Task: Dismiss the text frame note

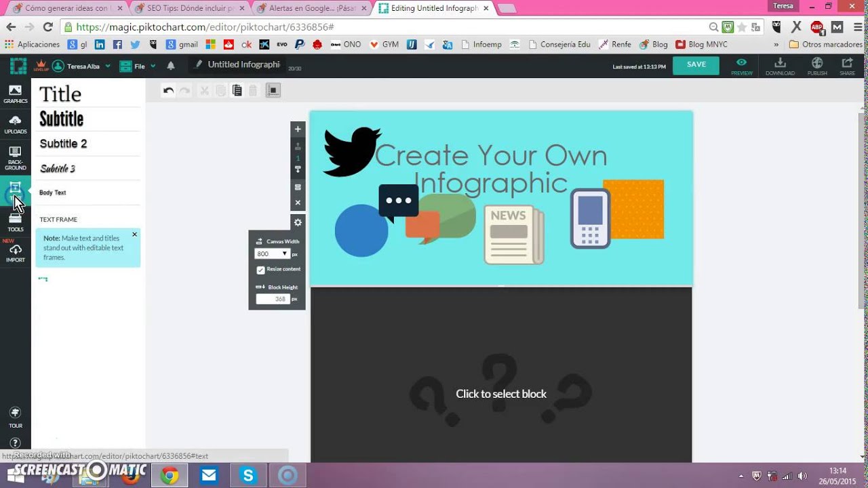Action: tap(134, 235)
